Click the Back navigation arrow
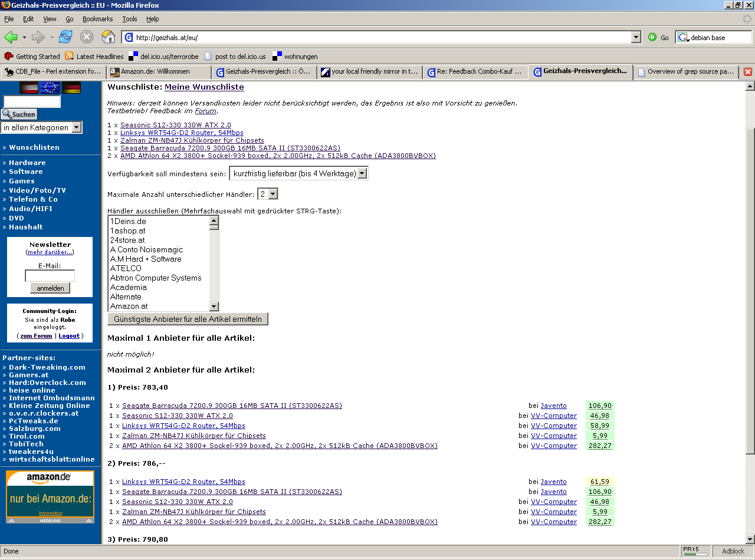Image resolution: width=755 pixels, height=560 pixels. [x=11, y=37]
